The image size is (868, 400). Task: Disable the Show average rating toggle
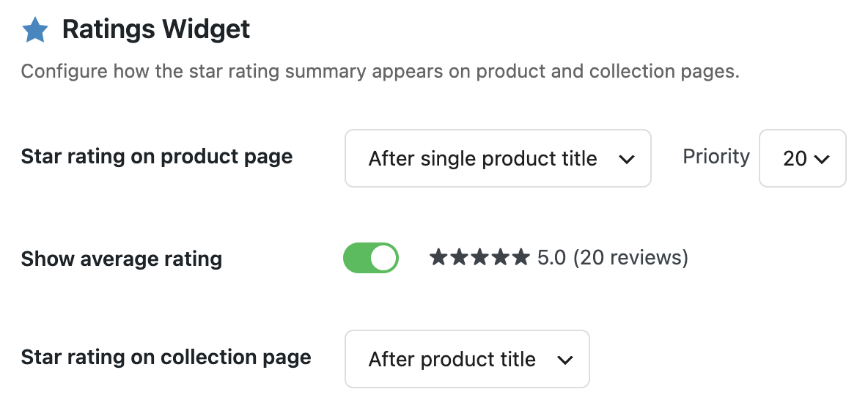(x=371, y=258)
